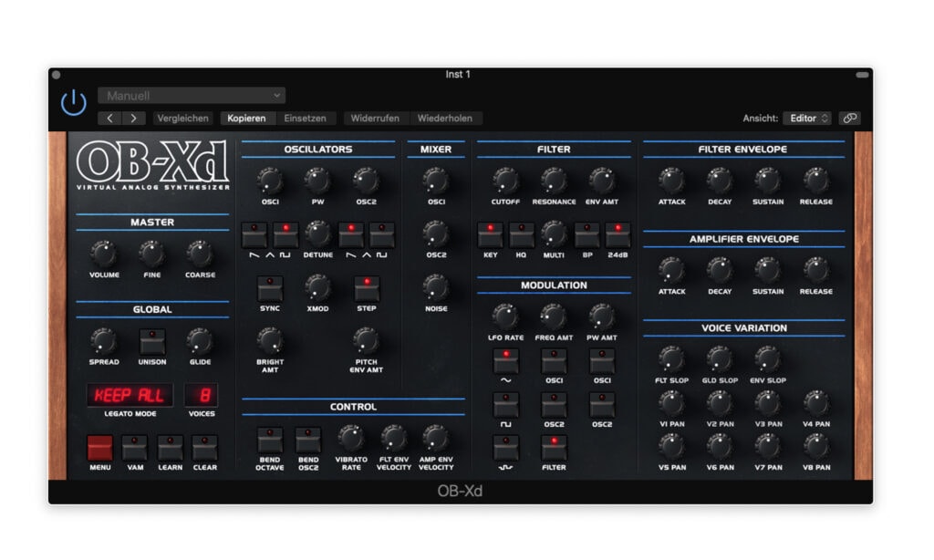Enable the LFO square wave button
The height and width of the screenshot is (560, 934).
pos(505,405)
